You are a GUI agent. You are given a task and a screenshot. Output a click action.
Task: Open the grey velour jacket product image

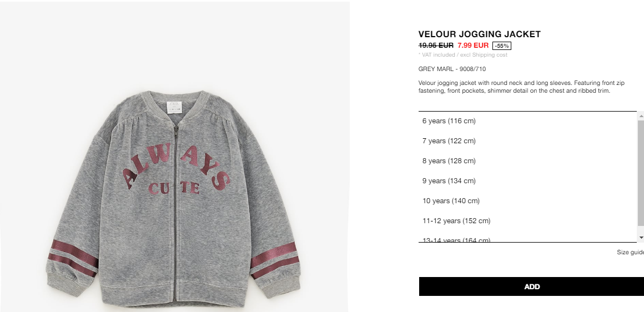pos(174,198)
